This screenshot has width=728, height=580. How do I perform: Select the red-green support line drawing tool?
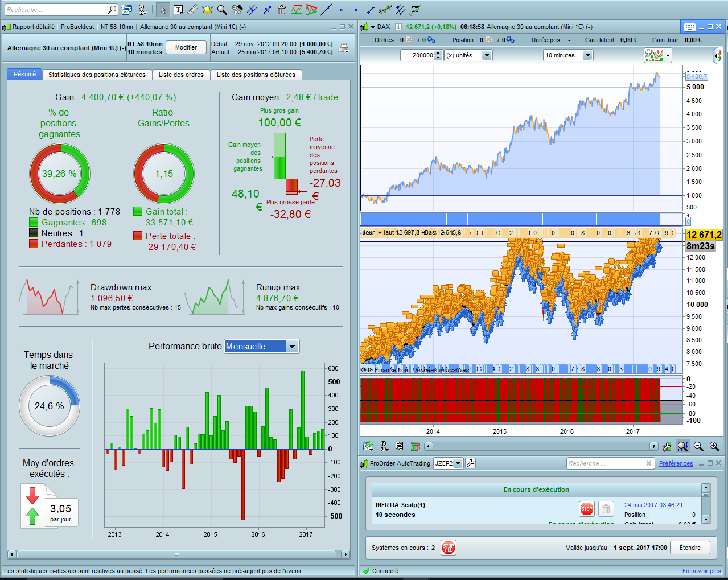click(297, 10)
